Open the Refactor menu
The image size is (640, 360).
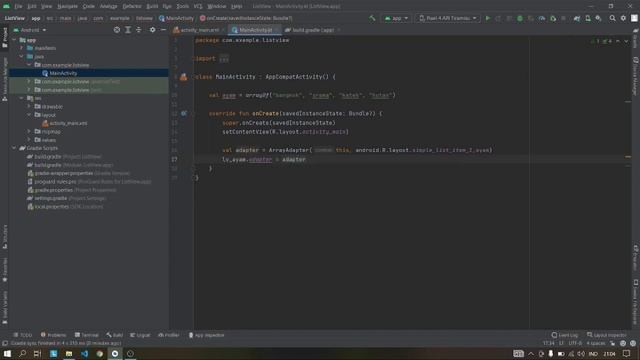[x=132, y=7]
